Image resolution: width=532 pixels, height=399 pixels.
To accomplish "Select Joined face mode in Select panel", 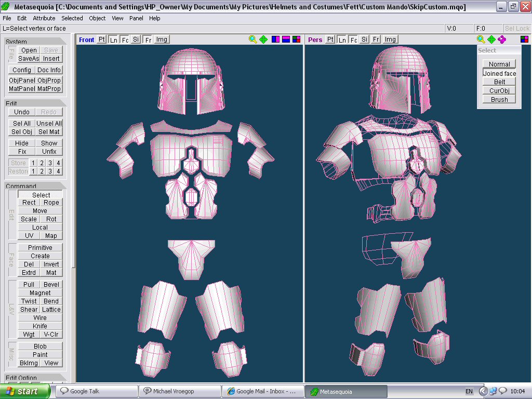I will coord(499,73).
